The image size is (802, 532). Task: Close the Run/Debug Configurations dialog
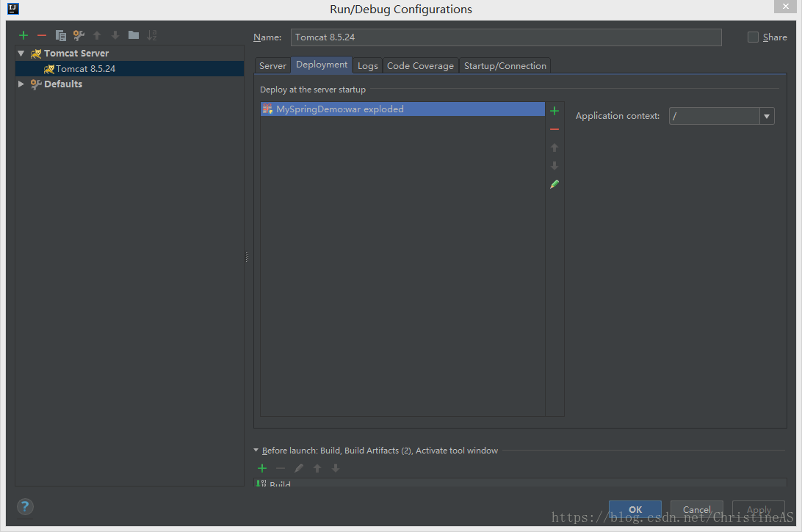[786, 6]
